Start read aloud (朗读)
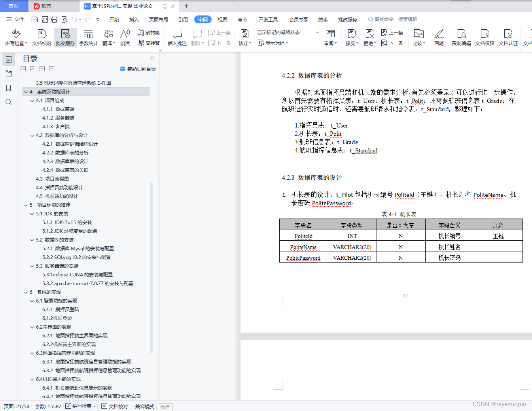The height and width of the screenshot is (411, 532). (x=125, y=38)
